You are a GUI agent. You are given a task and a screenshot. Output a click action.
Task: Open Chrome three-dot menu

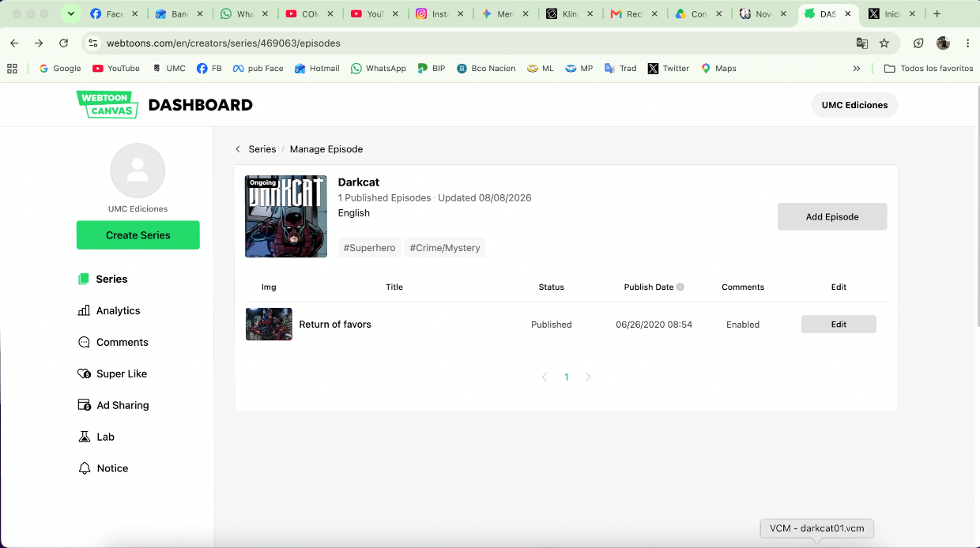967,43
